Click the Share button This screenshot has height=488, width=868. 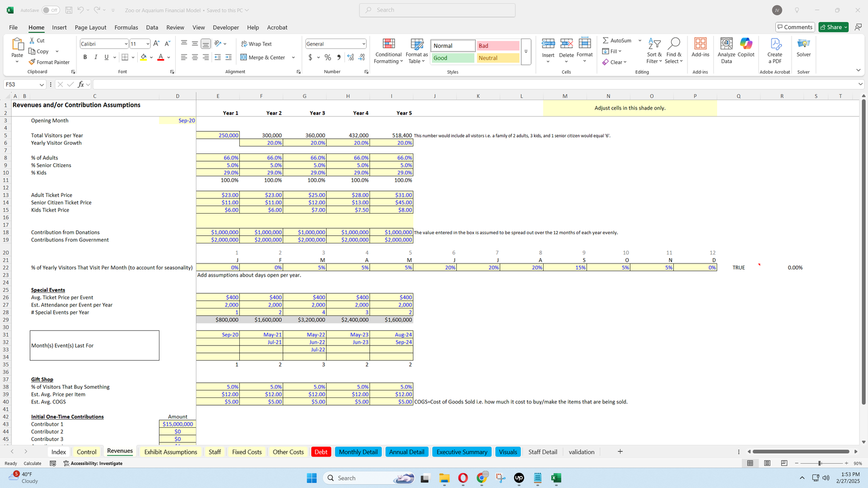pyautogui.click(x=833, y=27)
